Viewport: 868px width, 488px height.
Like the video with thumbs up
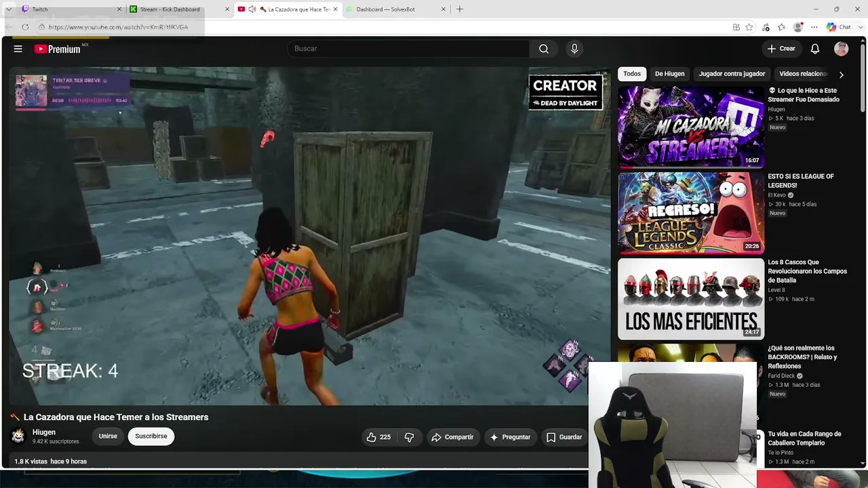379,437
